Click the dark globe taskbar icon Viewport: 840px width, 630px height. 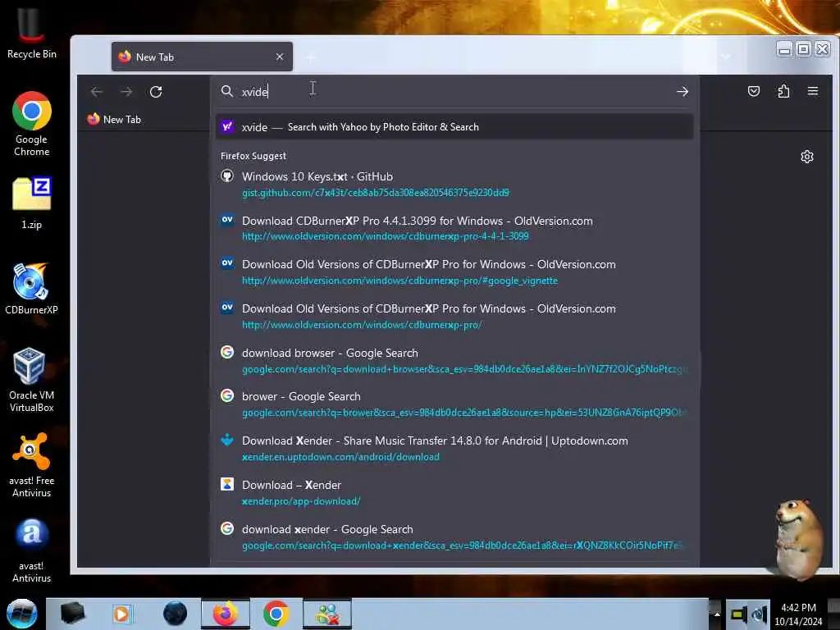[176, 614]
